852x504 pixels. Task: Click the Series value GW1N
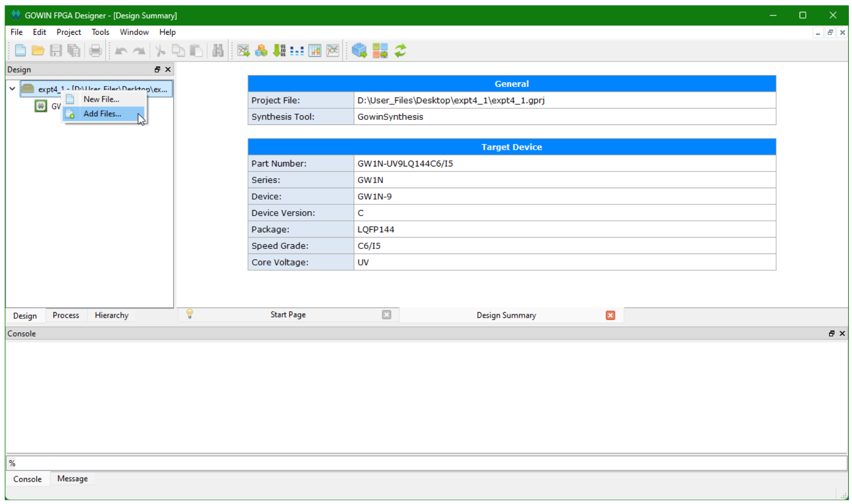[x=370, y=180]
